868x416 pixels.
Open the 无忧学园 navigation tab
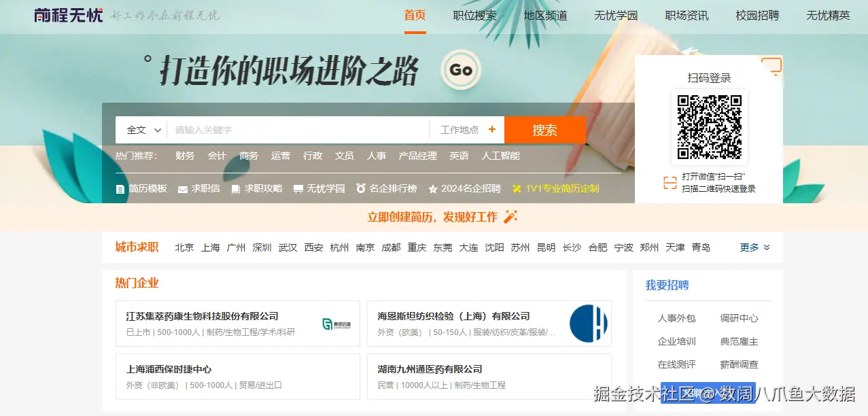pyautogui.click(x=616, y=16)
